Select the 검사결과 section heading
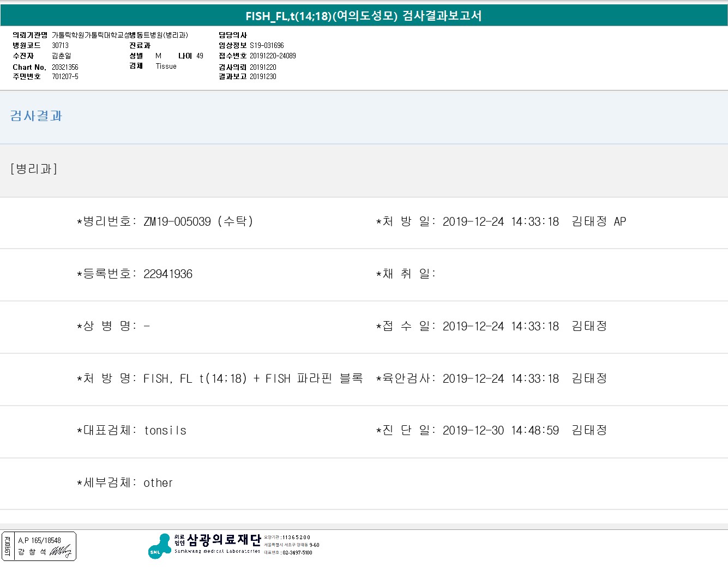 tap(36, 116)
